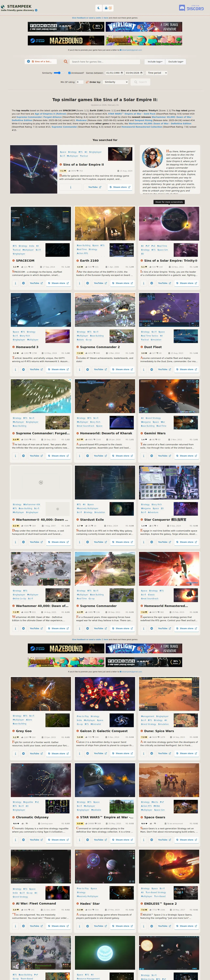Click the Terminus banner at page top
Screen dimensions: 210x980
point(66,27)
